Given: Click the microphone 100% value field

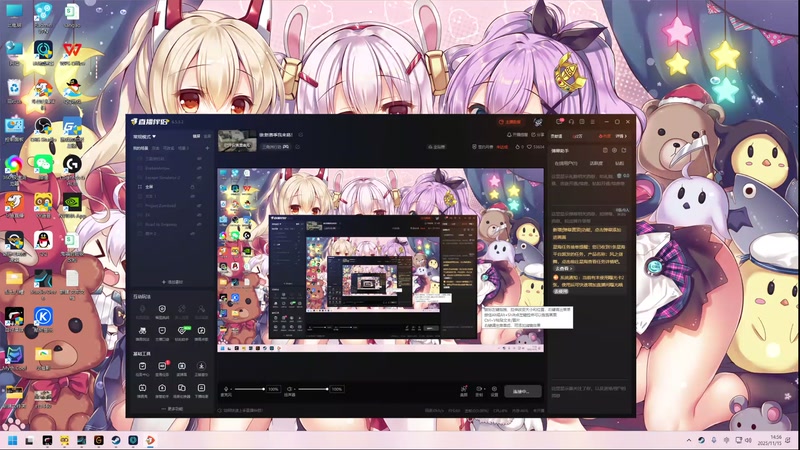Looking at the screenshot, I should point(273,389).
